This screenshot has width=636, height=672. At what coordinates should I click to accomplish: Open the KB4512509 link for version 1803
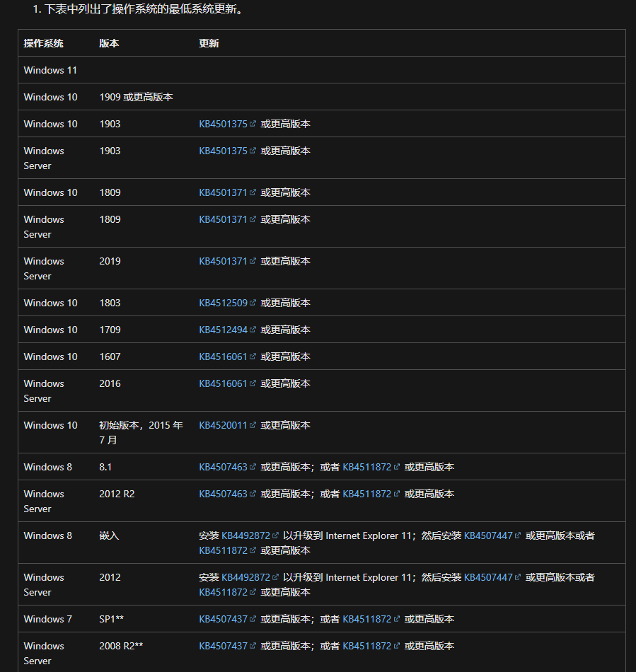224,303
